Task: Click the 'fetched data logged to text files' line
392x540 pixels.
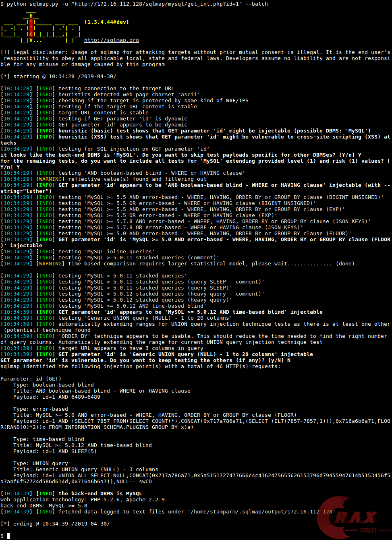Action: click(168, 512)
